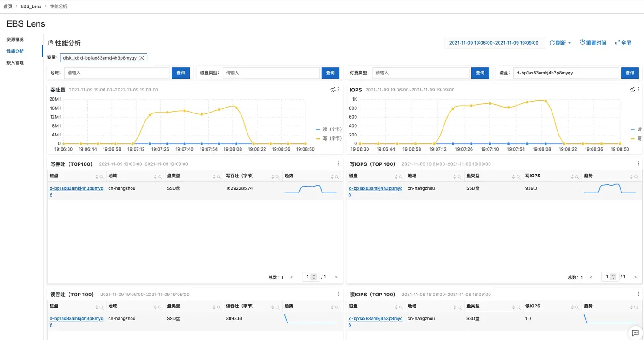Viewport: 644px width, 340px height.
Task: Click the 全屏 fullscreen button
Action: point(623,43)
